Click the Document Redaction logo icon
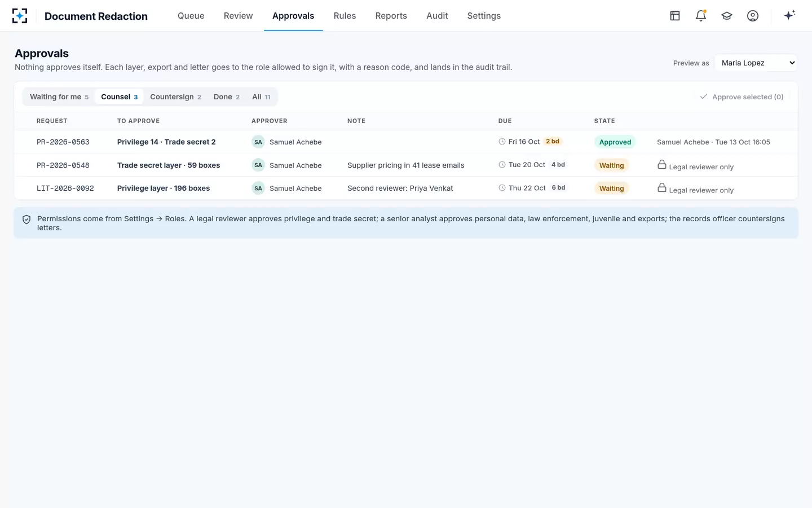The height and width of the screenshot is (508, 812). click(x=20, y=16)
